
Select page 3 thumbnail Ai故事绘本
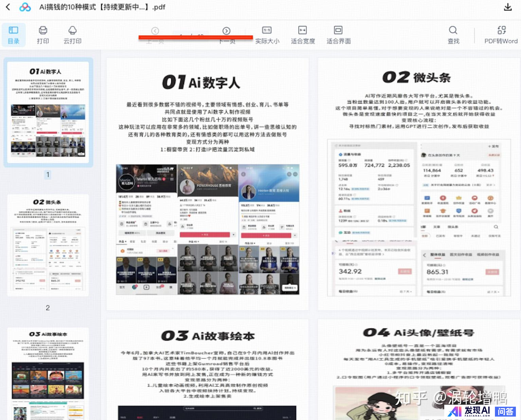[x=48, y=373]
